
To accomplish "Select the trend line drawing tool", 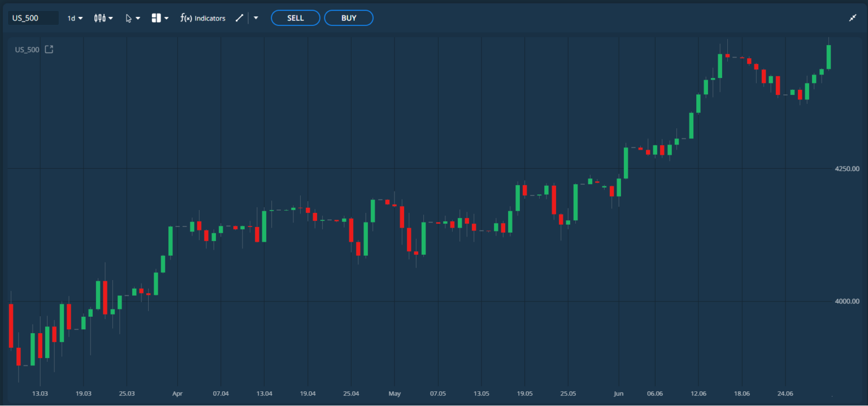I will 240,18.
